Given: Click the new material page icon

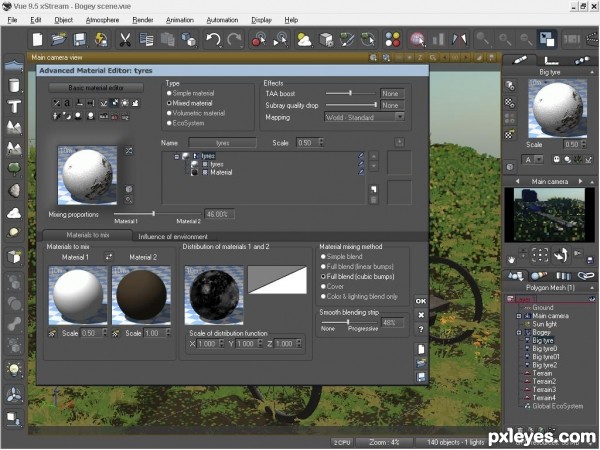Looking at the screenshot, I should click(x=421, y=349).
